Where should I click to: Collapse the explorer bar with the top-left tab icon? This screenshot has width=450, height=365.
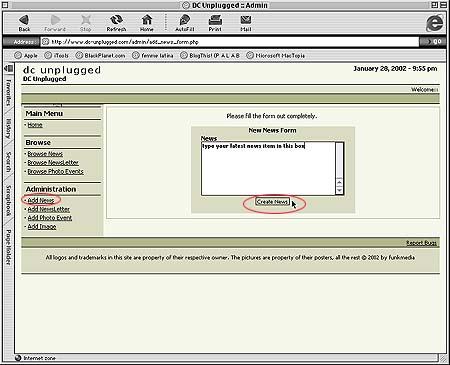coord(9,69)
